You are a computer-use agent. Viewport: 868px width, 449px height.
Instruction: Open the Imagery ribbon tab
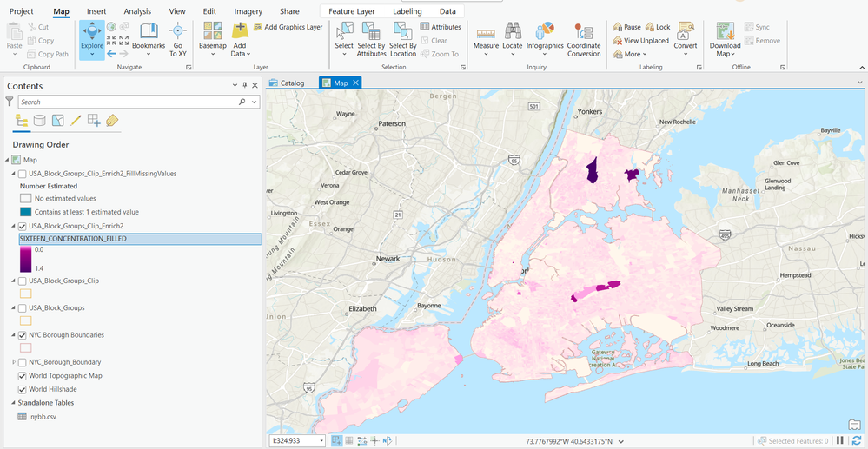(248, 11)
